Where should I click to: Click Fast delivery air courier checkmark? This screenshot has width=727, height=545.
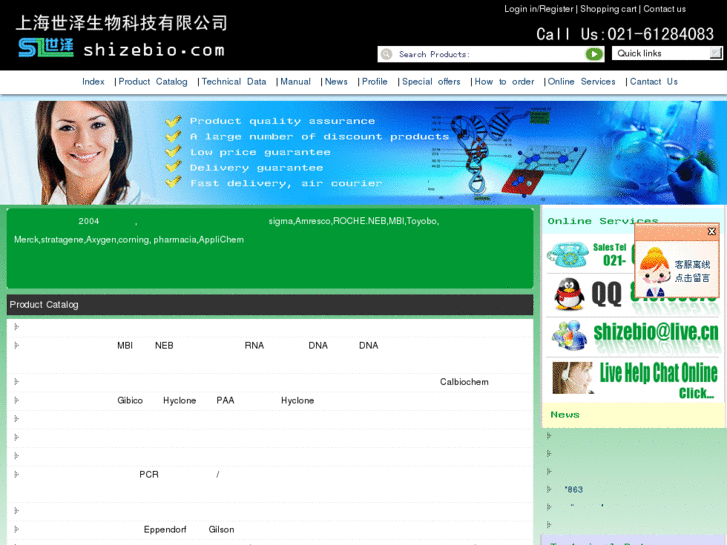pyautogui.click(x=173, y=182)
